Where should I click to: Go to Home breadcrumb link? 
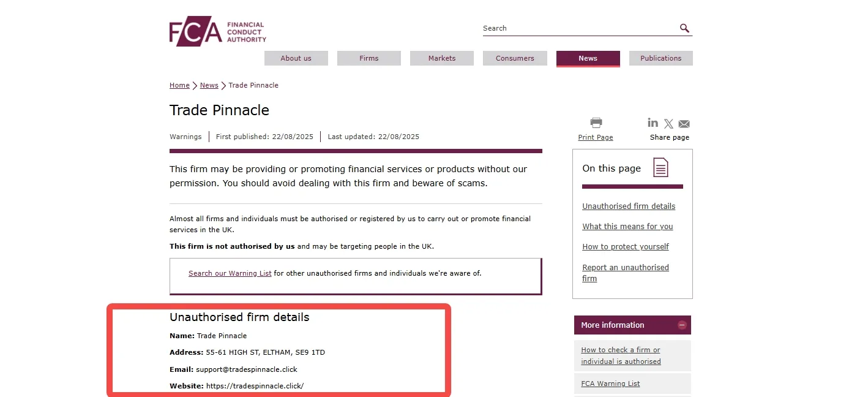click(179, 85)
